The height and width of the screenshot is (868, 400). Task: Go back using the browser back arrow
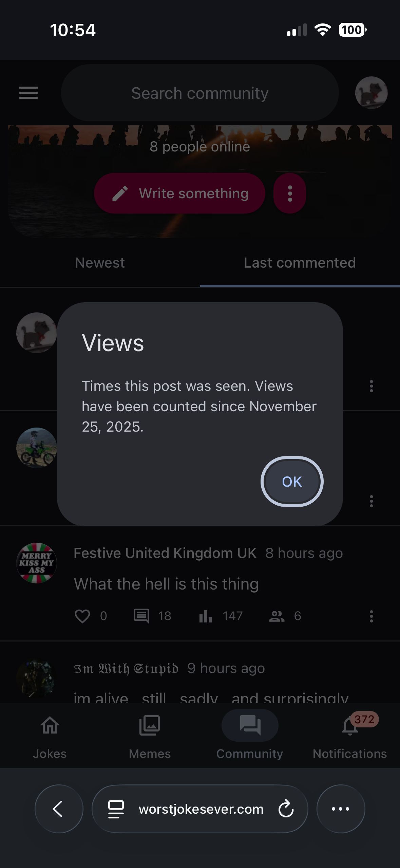(x=59, y=809)
